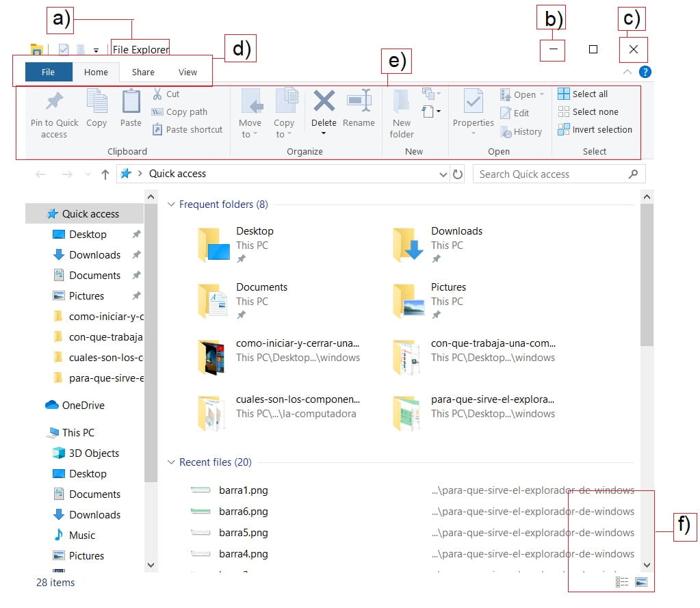Image resolution: width=700 pixels, height=608 pixels.
Task: Click main pane vertical scrollbar thumb
Action: coord(647,275)
